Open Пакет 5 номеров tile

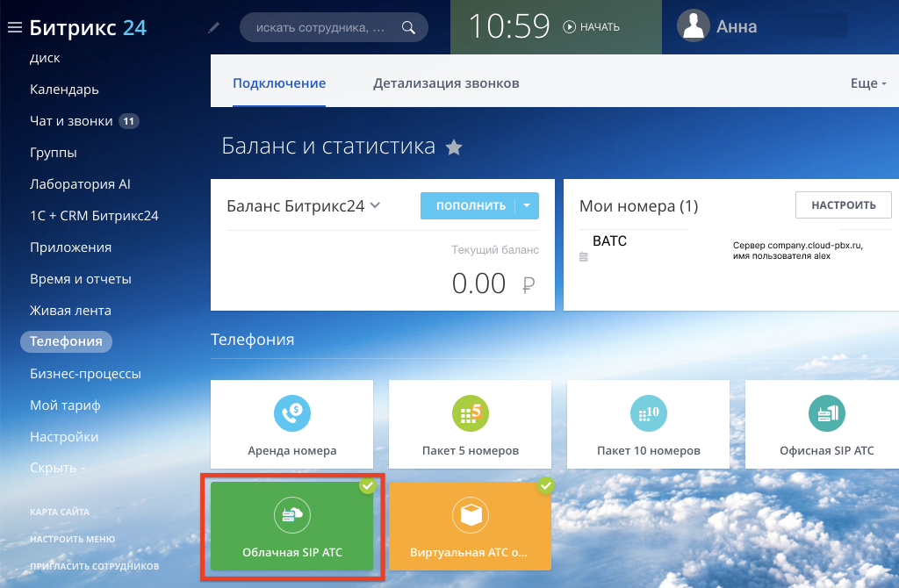(x=470, y=423)
